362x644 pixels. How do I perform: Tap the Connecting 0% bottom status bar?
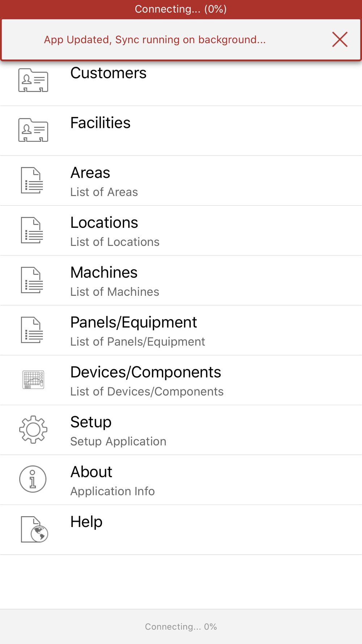coord(181,627)
